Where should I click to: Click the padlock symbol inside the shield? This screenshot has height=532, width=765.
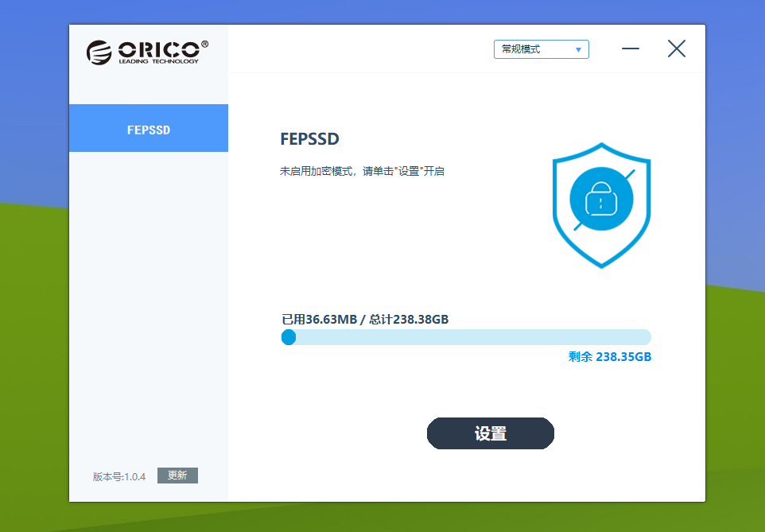[x=601, y=199]
